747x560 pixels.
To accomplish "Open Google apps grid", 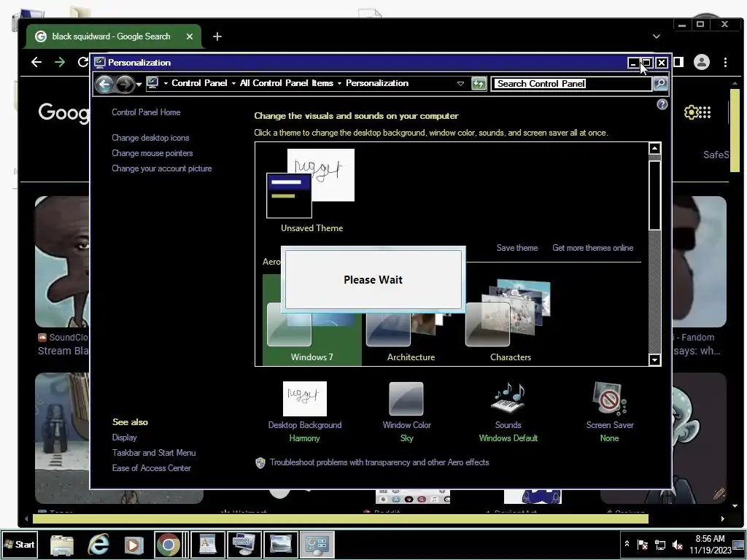I will 705,112.
